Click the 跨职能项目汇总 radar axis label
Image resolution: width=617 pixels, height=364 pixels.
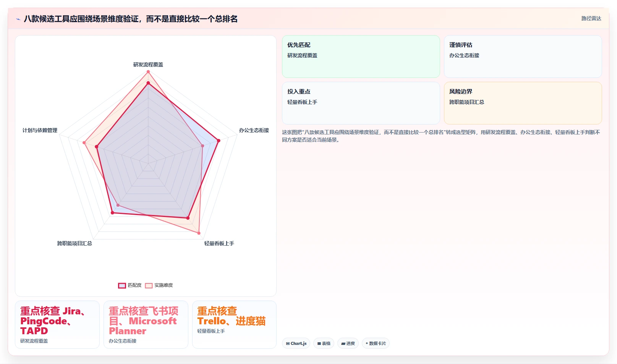coord(74,243)
